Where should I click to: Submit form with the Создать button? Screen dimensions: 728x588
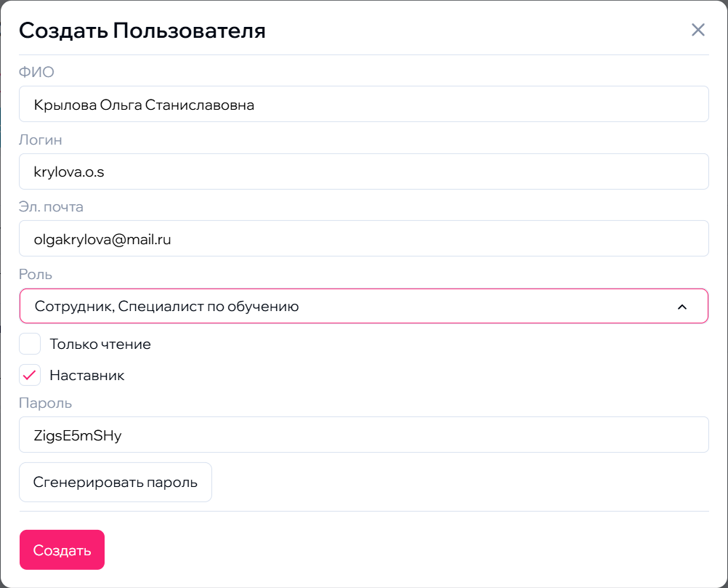coord(62,550)
